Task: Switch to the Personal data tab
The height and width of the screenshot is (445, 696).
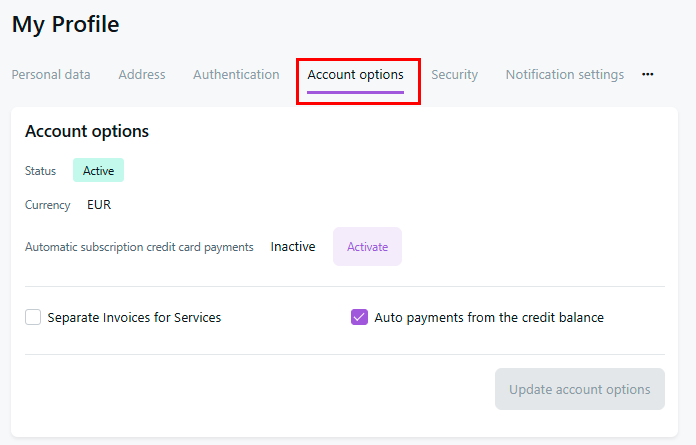Action: point(51,75)
